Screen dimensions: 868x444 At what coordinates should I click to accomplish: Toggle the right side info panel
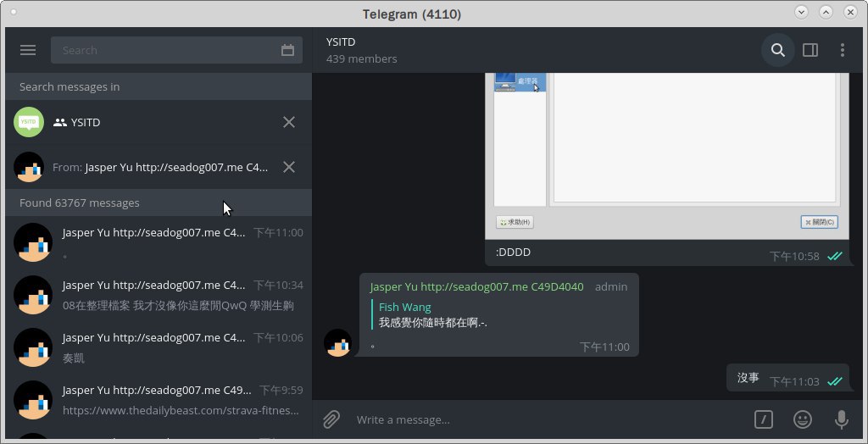click(810, 50)
